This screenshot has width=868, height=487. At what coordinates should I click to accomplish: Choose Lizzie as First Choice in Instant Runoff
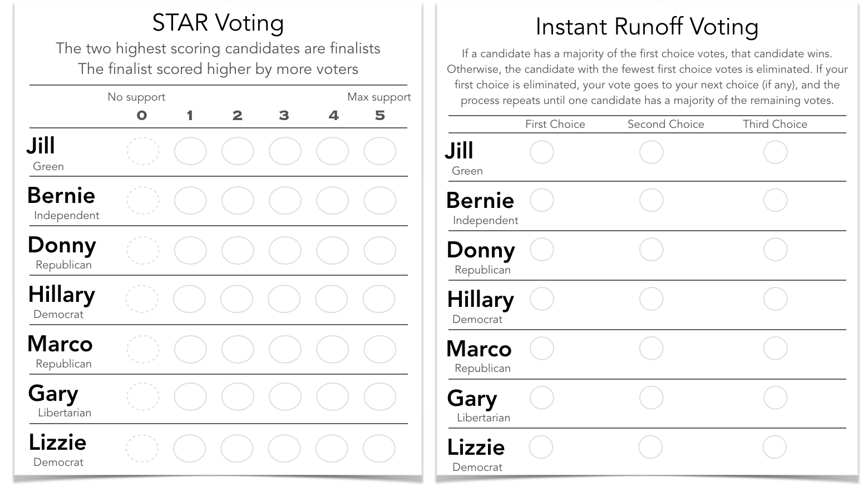tap(541, 447)
